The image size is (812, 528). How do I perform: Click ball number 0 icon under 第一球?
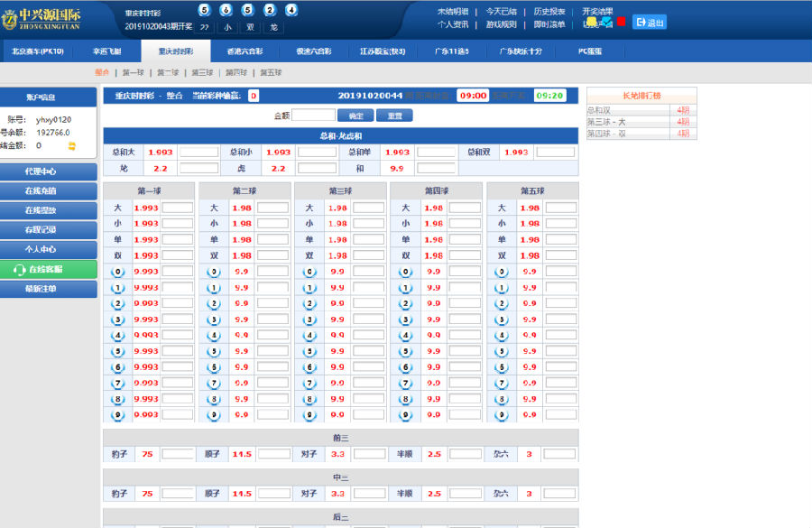coord(117,272)
